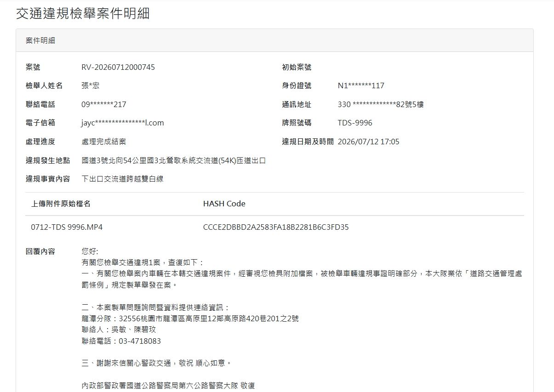Click the 初始案號 label
Screen dimensions: 554x392
[297, 67]
